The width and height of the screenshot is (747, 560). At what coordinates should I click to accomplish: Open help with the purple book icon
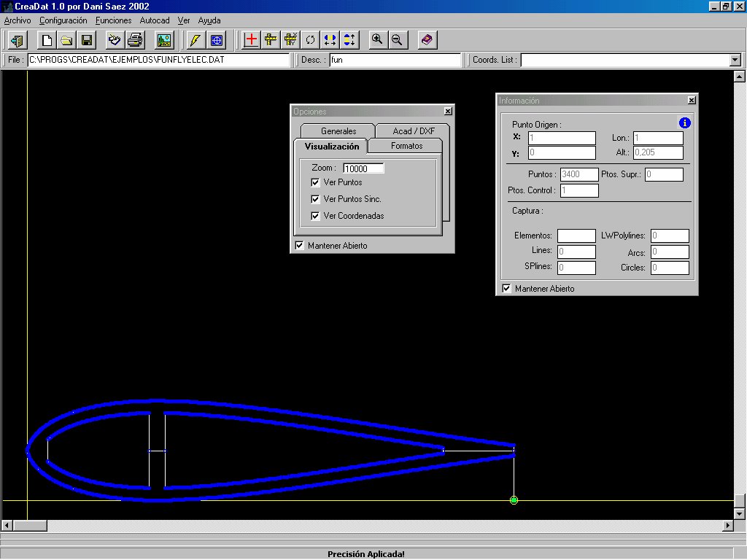click(427, 40)
